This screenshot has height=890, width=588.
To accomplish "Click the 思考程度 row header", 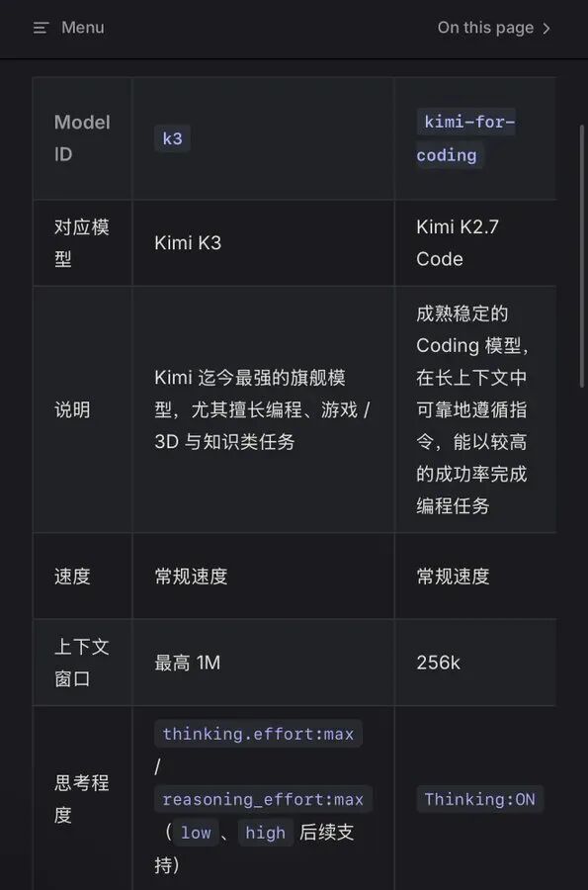I will point(82,799).
